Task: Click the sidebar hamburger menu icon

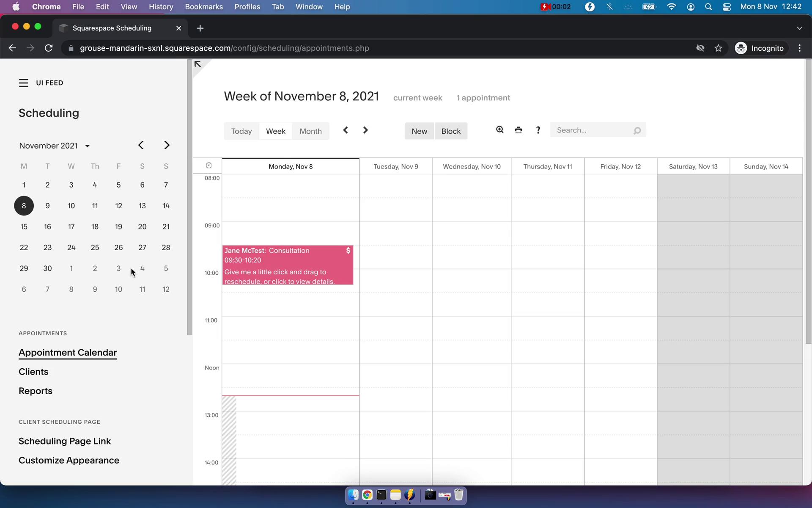Action: pyautogui.click(x=23, y=83)
